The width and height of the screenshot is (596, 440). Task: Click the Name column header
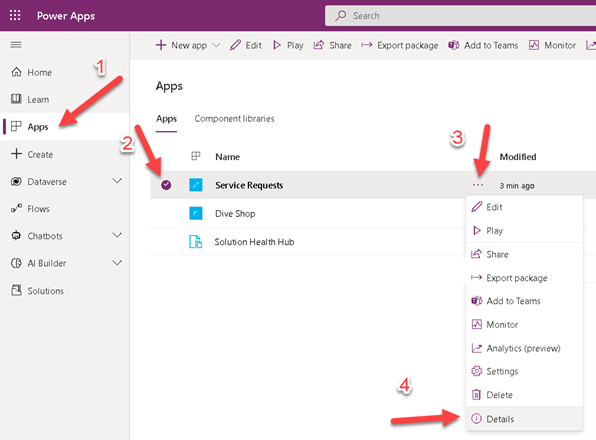point(227,157)
